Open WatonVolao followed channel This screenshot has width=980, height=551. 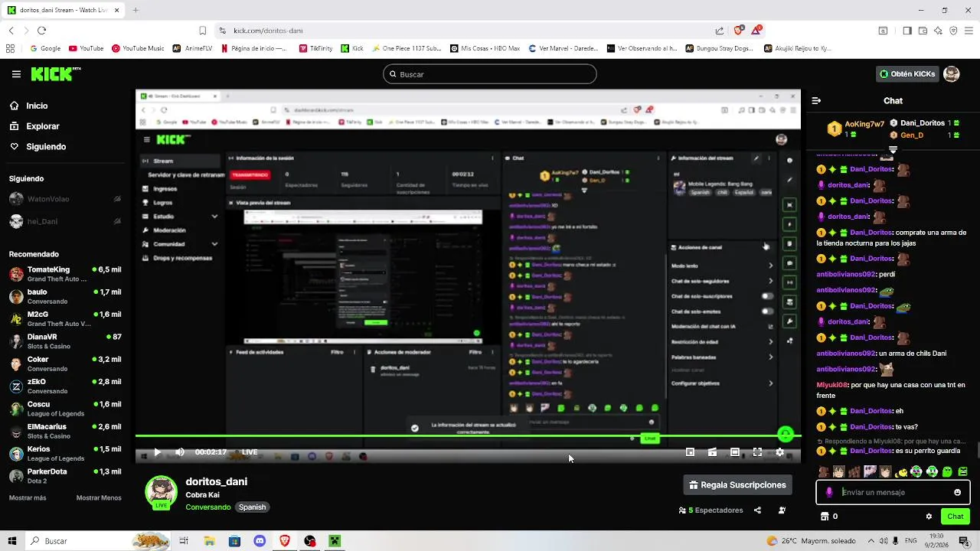tap(65, 199)
